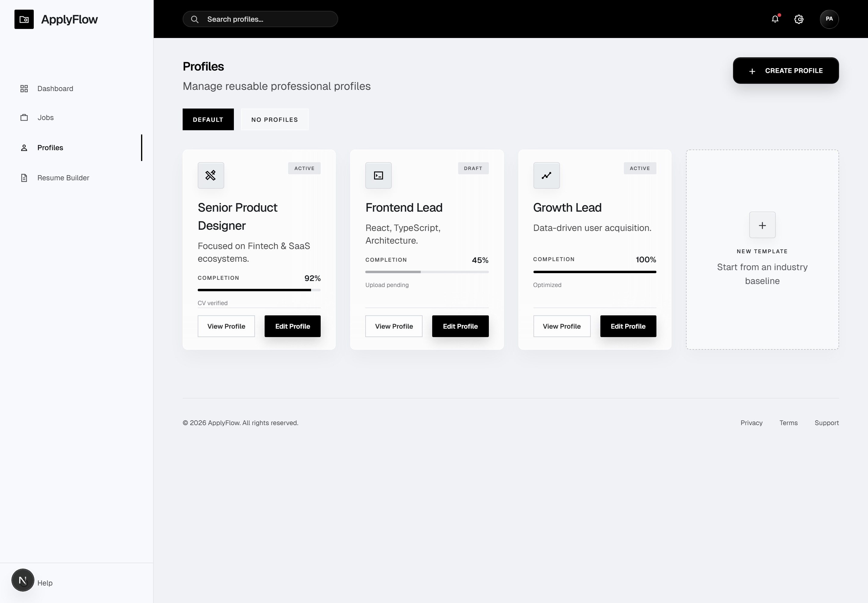This screenshot has width=868, height=603.
Task: Click the Upload pending status text
Action: pos(387,285)
